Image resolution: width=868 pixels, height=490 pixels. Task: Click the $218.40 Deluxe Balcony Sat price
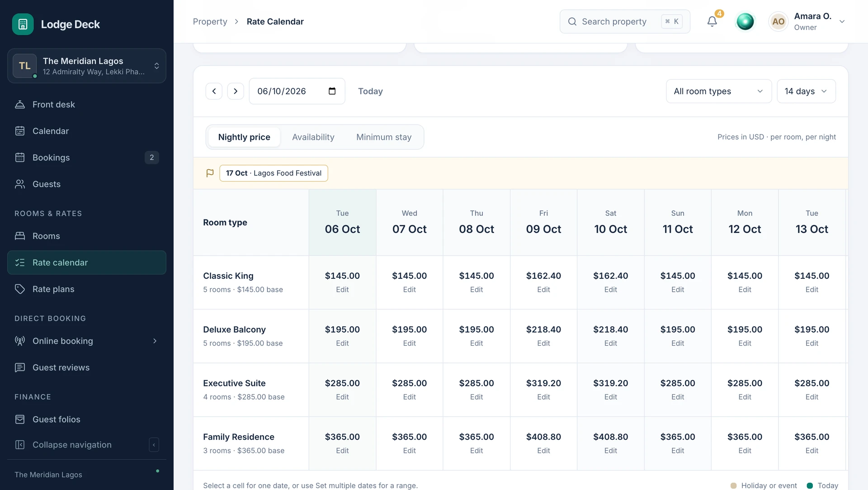(x=610, y=329)
